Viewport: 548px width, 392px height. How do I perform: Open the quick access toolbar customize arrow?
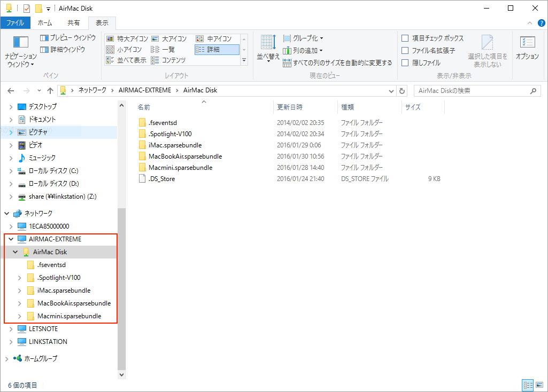(x=48, y=9)
